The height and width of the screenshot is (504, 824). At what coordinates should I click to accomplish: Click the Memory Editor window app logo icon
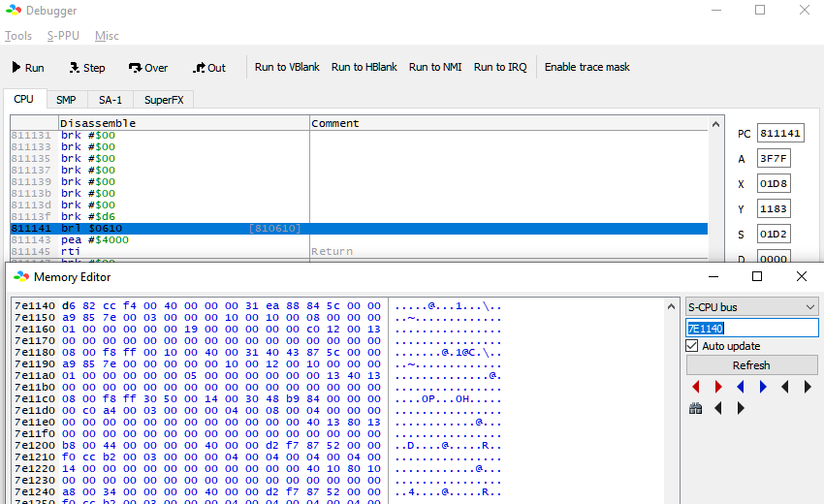click(21, 276)
